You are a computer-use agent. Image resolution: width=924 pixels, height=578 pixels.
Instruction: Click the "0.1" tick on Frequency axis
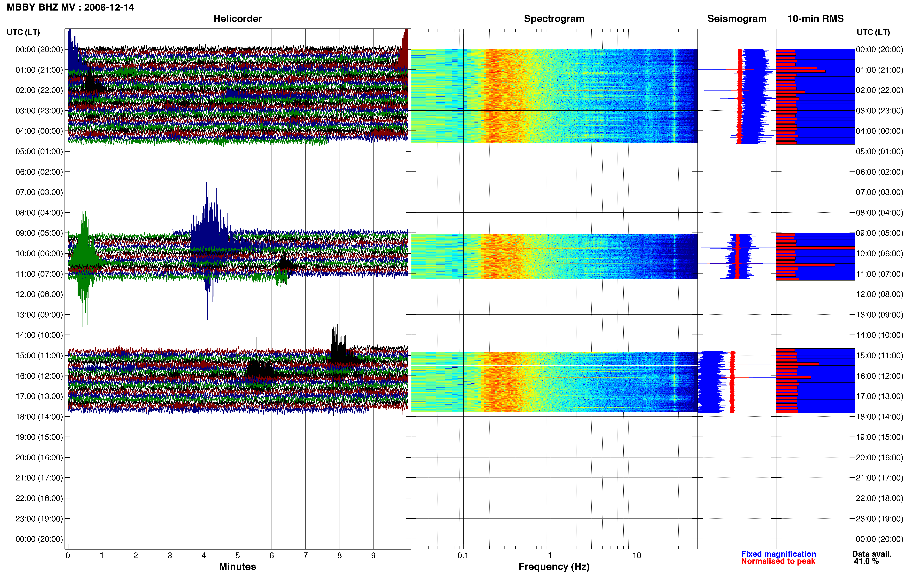pos(463,555)
